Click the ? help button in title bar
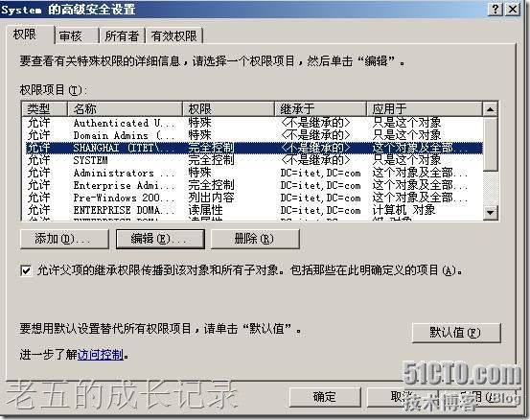The width and height of the screenshot is (530, 420). [x=495, y=9]
